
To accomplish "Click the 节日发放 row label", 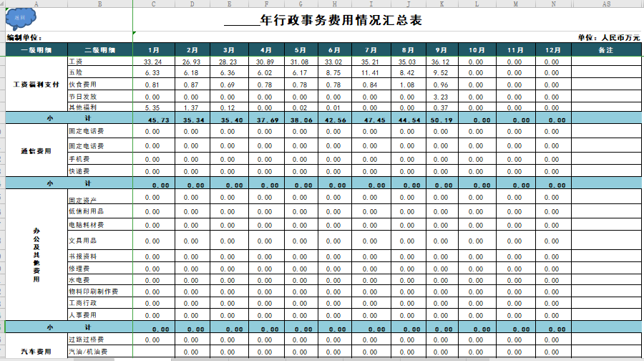I will point(99,97).
